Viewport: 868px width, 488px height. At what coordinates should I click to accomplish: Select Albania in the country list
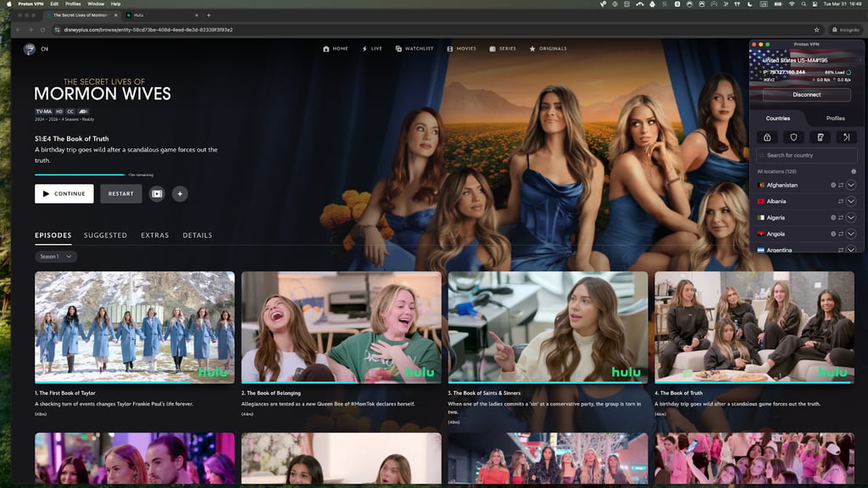coord(776,202)
